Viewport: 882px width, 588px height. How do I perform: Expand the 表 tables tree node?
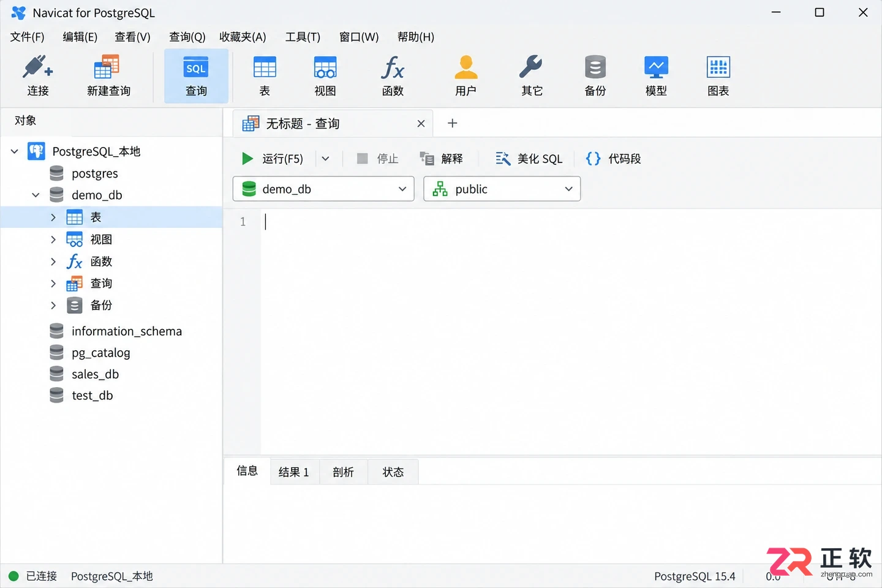[53, 217]
